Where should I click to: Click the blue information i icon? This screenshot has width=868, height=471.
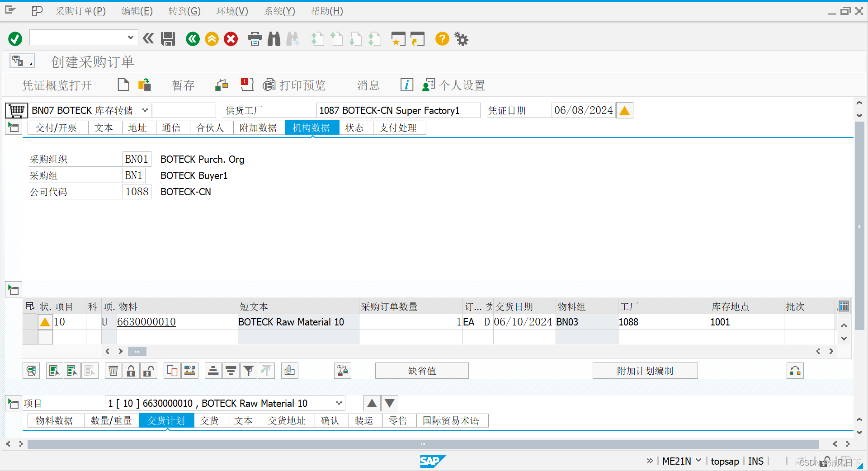407,85
